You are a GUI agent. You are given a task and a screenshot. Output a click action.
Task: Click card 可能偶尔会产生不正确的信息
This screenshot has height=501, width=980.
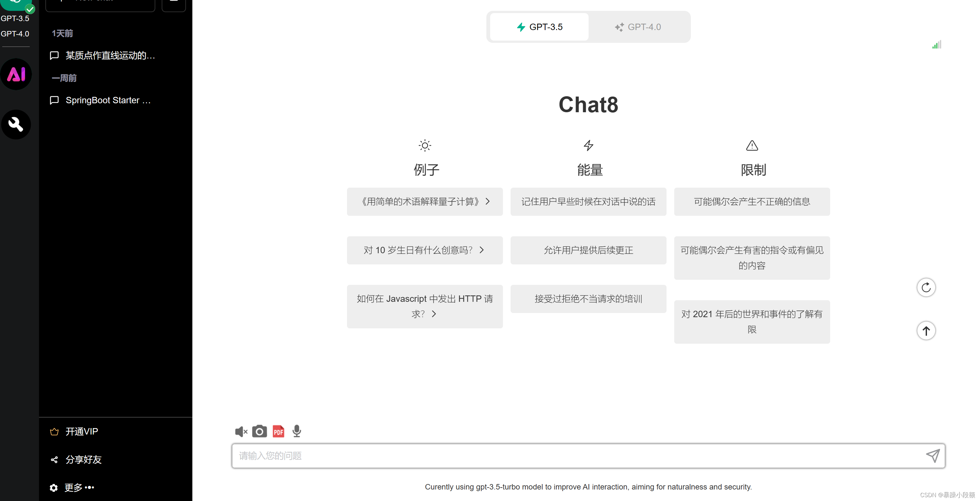click(752, 202)
